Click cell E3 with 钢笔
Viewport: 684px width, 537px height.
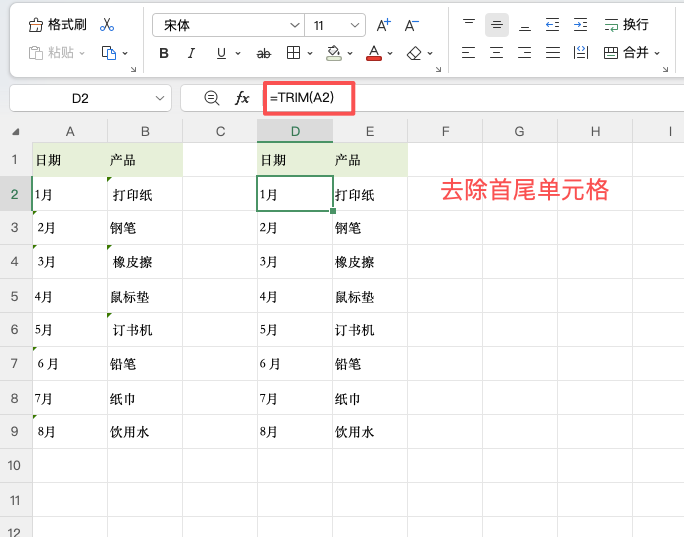(x=370, y=228)
